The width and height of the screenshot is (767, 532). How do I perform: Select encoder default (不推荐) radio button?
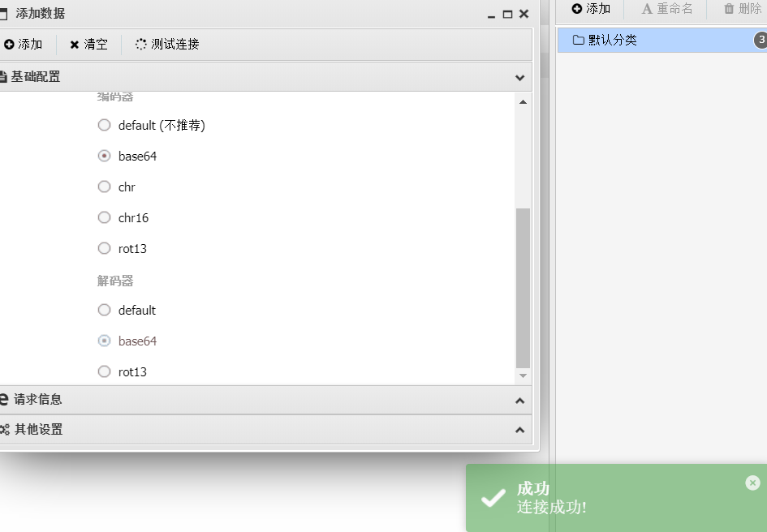click(104, 125)
